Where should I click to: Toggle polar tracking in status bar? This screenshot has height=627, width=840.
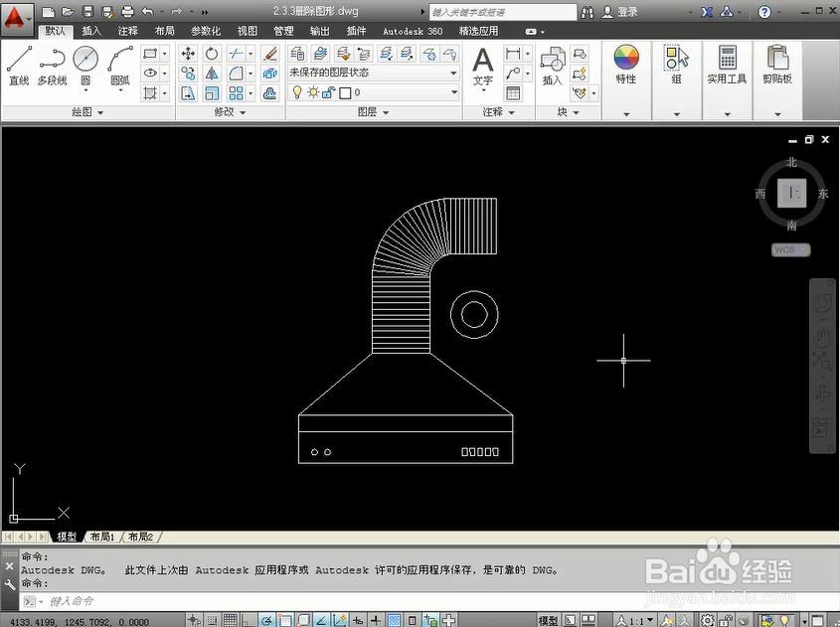[266, 621]
